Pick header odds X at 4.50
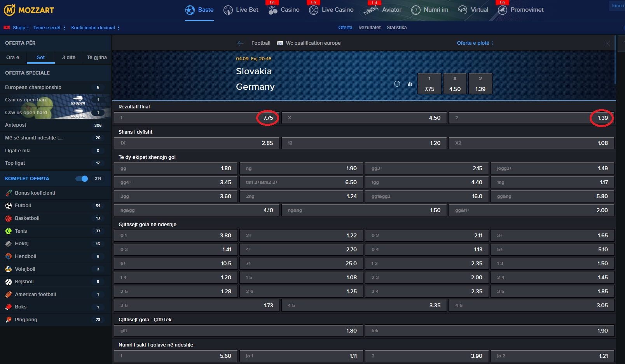This screenshot has height=364, width=625. [x=455, y=84]
